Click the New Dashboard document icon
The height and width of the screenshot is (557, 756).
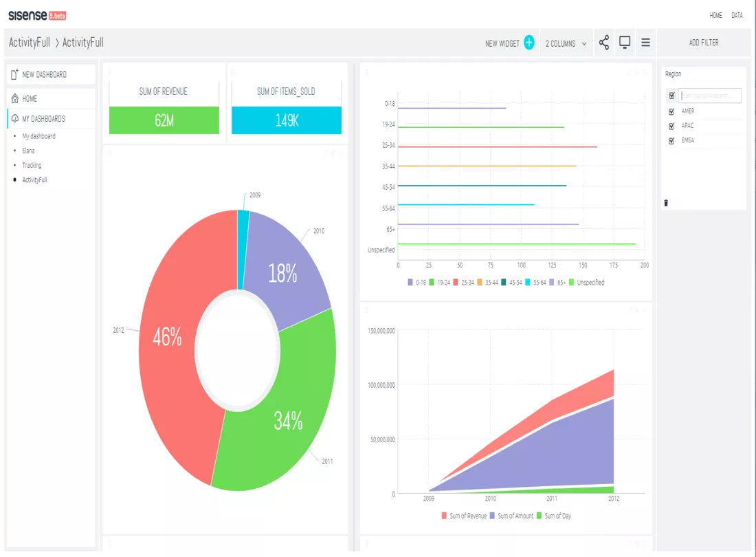[14, 74]
